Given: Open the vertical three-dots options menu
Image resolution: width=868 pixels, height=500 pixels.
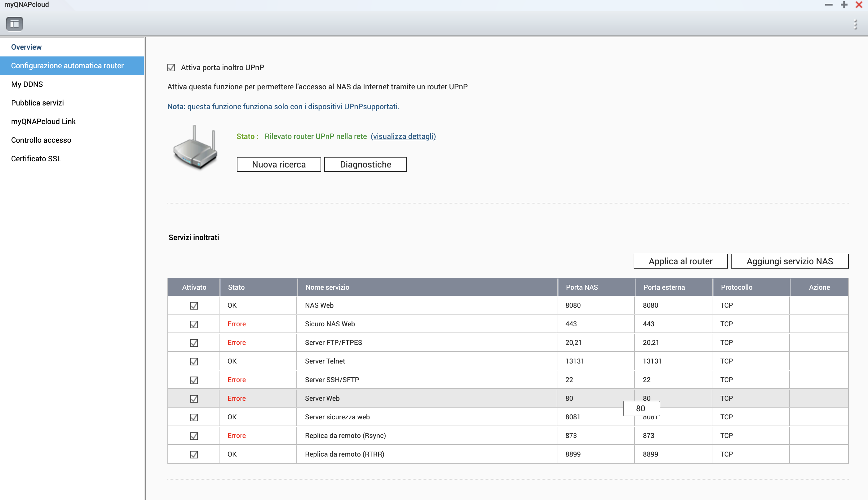Looking at the screenshot, I should point(855,25).
